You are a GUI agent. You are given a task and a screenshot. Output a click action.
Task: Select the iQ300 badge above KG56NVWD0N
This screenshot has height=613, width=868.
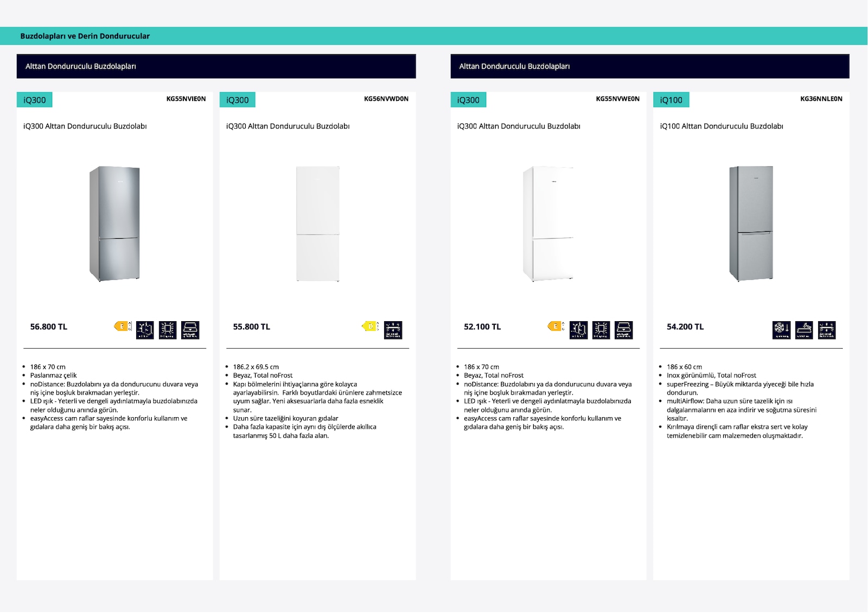click(238, 100)
